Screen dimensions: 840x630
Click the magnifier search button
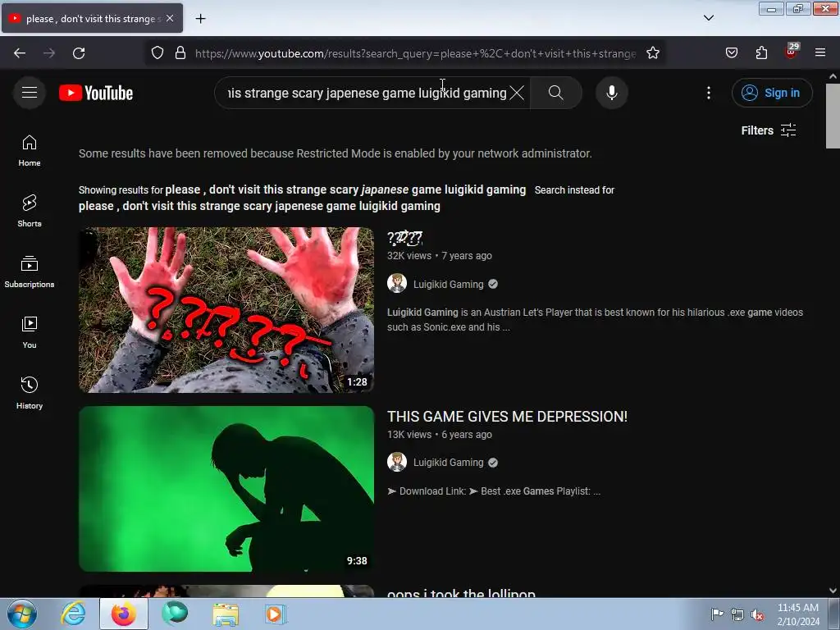coord(556,93)
